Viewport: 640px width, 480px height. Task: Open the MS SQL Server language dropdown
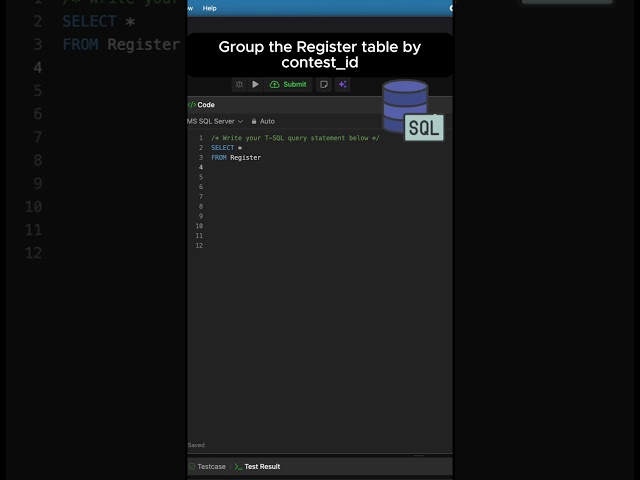pyautogui.click(x=215, y=121)
